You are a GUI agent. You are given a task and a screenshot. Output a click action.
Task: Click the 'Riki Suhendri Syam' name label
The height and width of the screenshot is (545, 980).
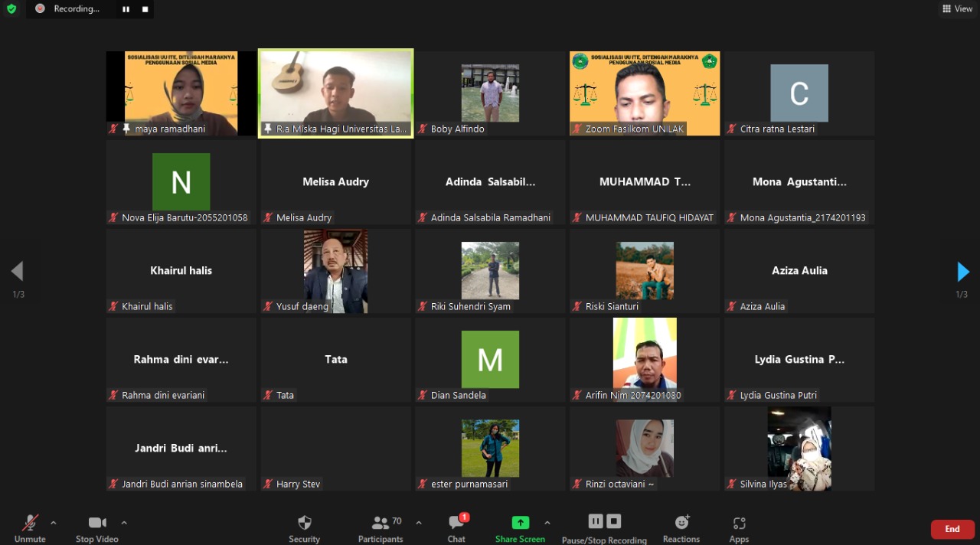click(x=471, y=306)
